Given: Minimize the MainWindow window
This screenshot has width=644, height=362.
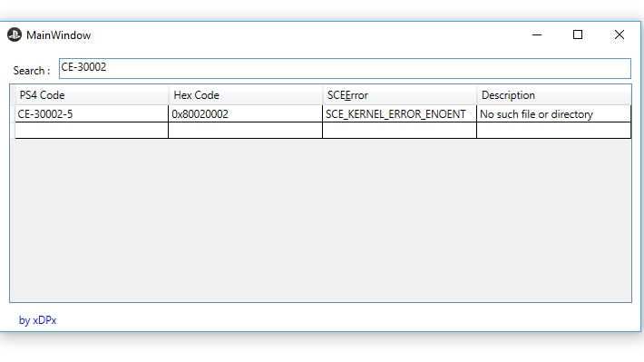Looking at the screenshot, I should (x=537, y=34).
